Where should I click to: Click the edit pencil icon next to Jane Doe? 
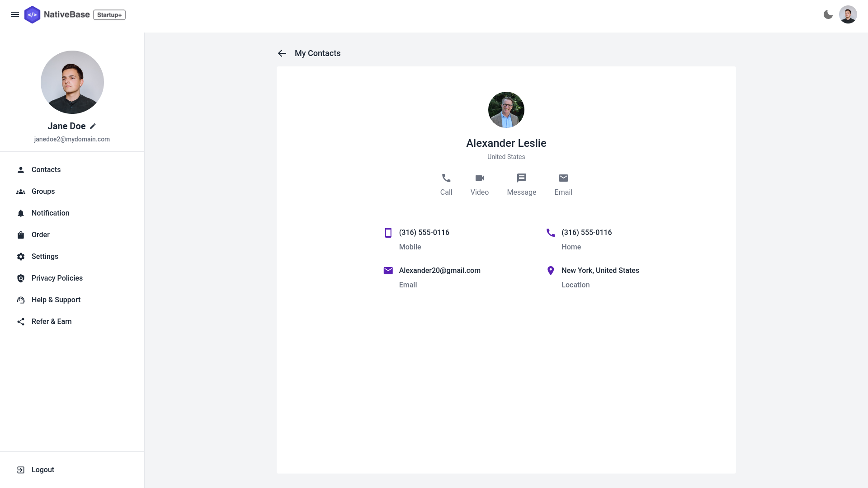click(93, 127)
